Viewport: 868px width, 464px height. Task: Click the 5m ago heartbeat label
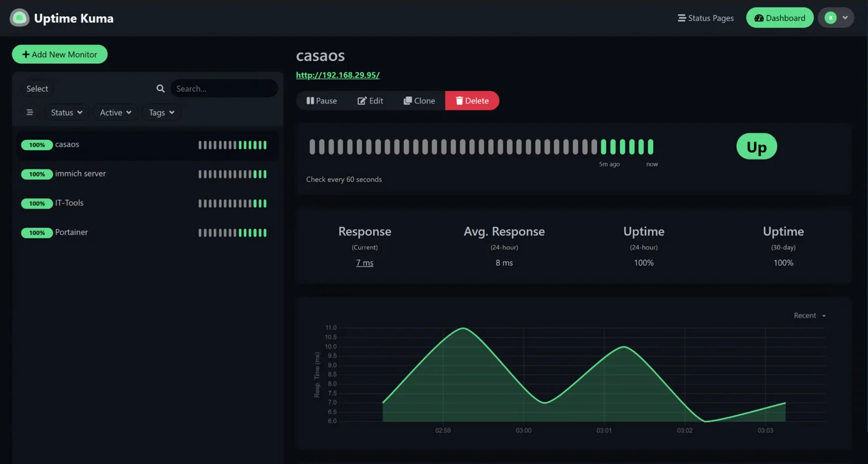tap(609, 164)
